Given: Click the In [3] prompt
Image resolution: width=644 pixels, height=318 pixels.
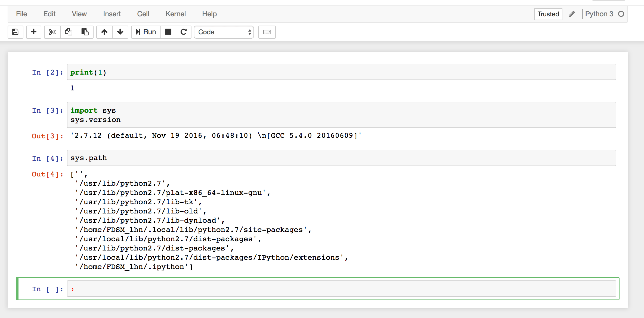Looking at the screenshot, I should click(48, 111).
